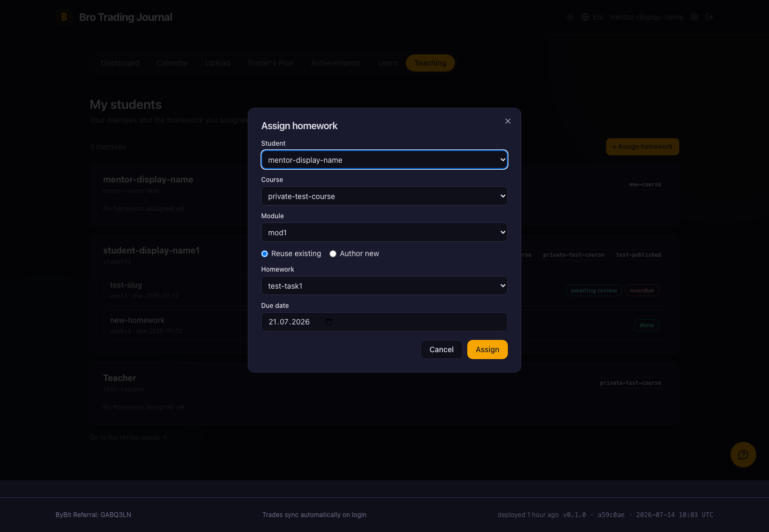Open the settings gear icon
Viewport: 769px width, 532px height.
pos(694,17)
